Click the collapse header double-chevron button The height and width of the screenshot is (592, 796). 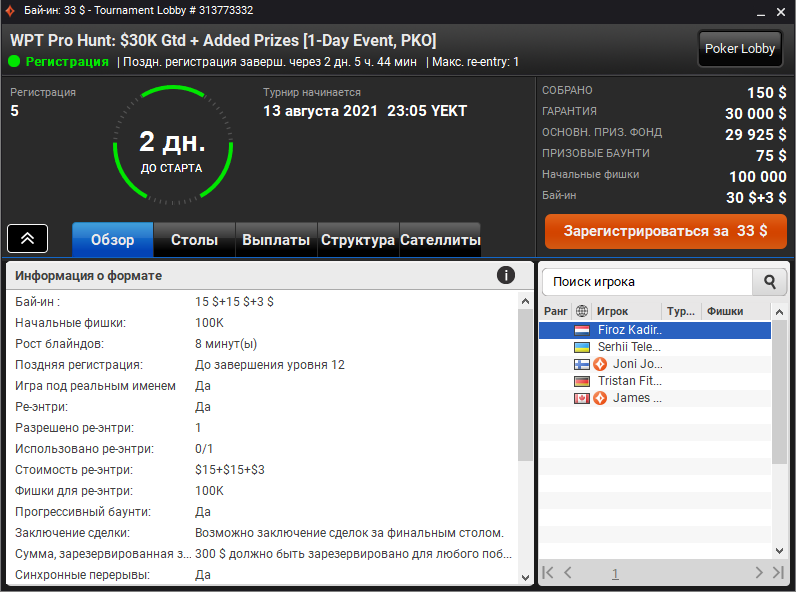point(27,238)
